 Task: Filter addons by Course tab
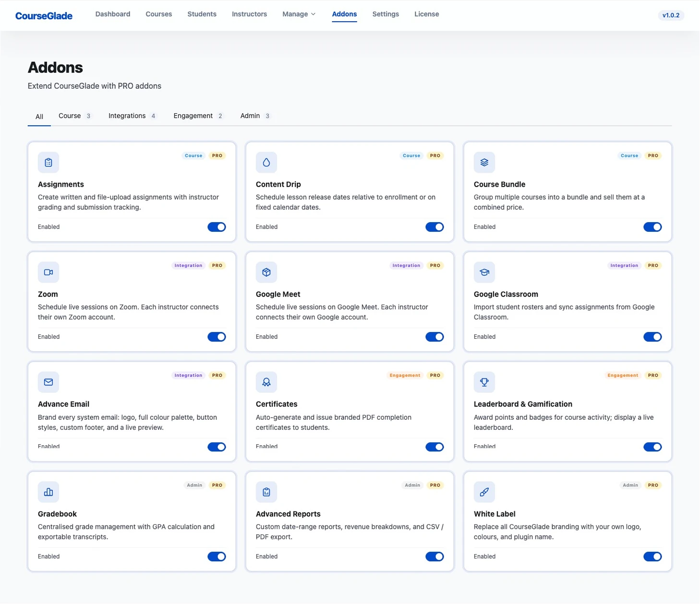click(x=74, y=116)
